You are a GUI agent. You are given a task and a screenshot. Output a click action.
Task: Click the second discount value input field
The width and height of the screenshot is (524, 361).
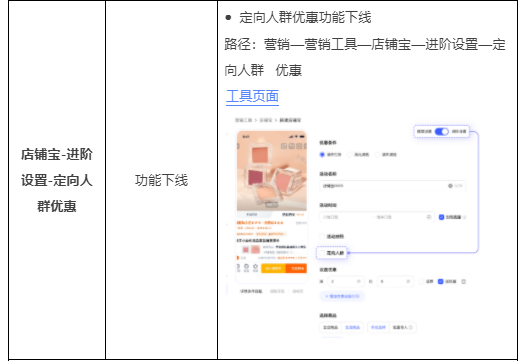[396, 281]
